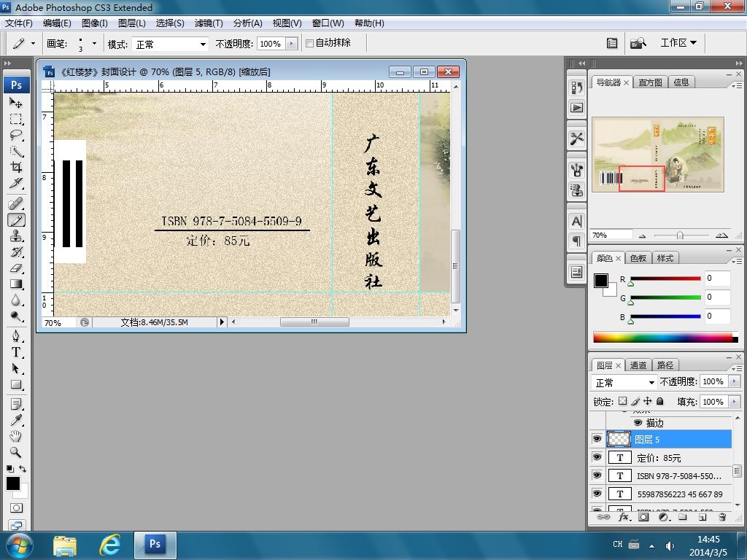
Task: Switch to the 直方图 tab
Action: click(650, 82)
